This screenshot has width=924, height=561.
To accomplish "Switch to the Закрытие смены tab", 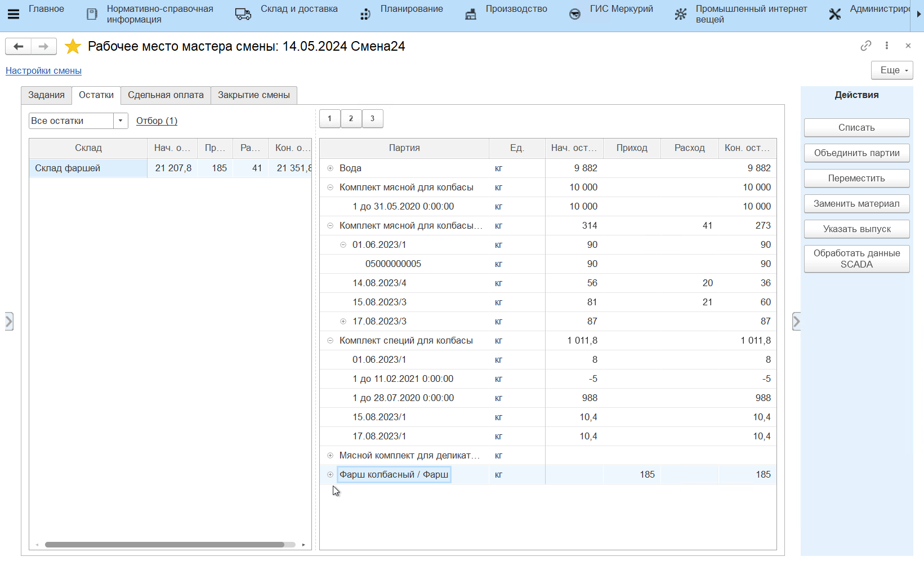I will 253,95.
